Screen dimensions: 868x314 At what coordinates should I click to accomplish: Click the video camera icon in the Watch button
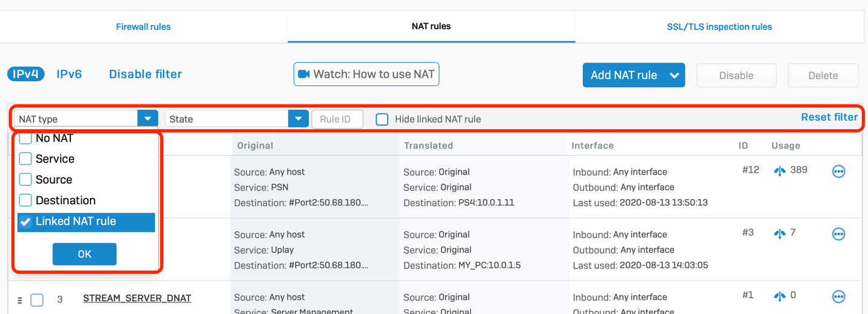304,74
